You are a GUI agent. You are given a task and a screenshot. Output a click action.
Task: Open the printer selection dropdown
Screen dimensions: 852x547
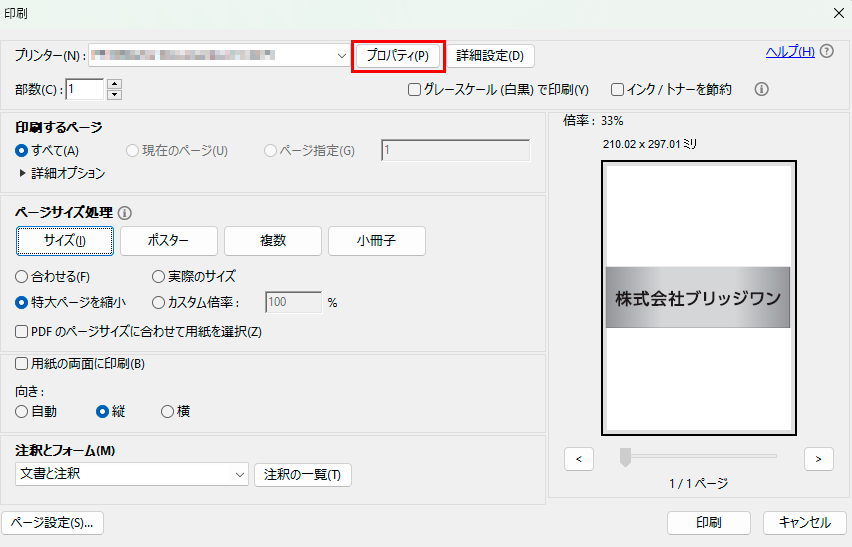[x=341, y=56]
